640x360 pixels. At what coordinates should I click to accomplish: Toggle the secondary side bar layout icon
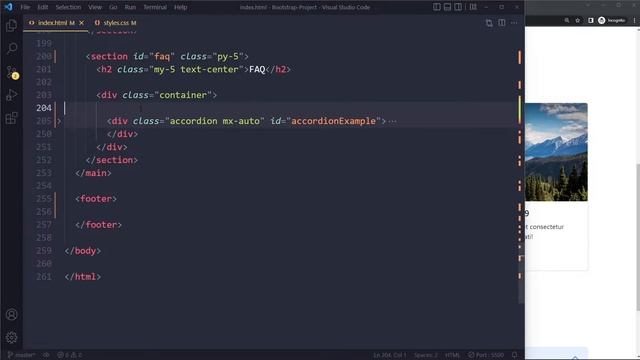458,7
